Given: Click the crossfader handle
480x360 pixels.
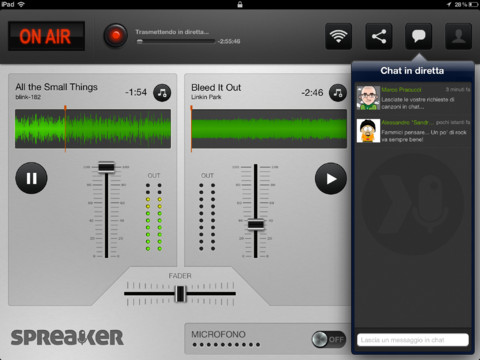Looking at the screenshot, I should pos(180,293).
